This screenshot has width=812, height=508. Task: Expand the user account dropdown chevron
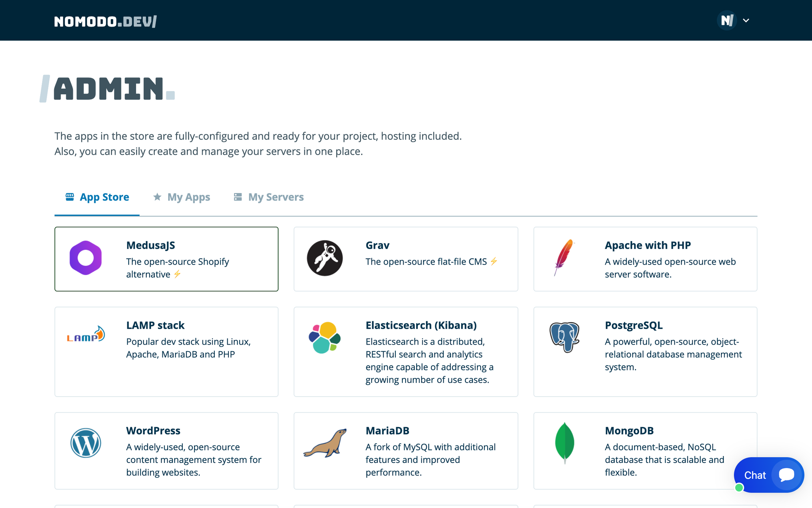click(x=746, y=20)
